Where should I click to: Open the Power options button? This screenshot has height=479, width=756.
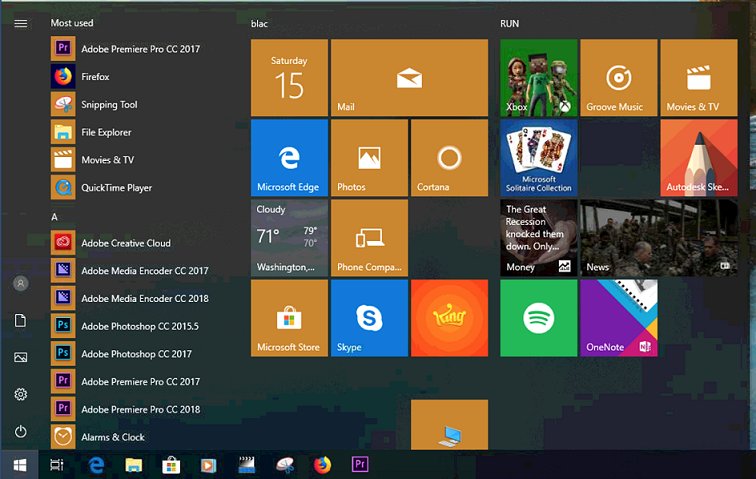[21, 431]
